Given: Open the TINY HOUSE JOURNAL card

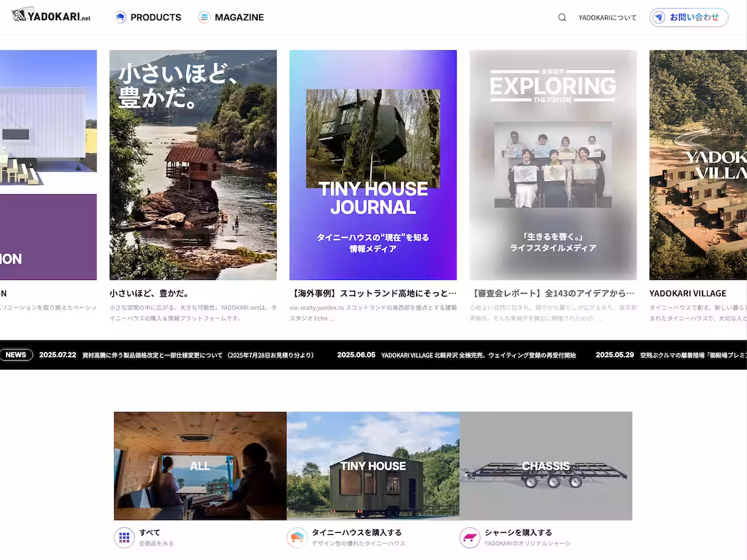Looking at the screenshot, I should tap(373, 165).
